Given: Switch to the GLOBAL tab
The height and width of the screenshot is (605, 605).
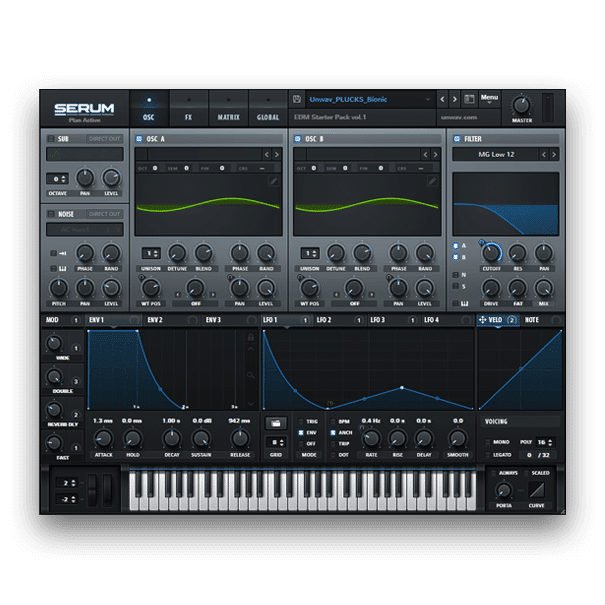Looking at the screenshot, I should (x=268, y=109).
